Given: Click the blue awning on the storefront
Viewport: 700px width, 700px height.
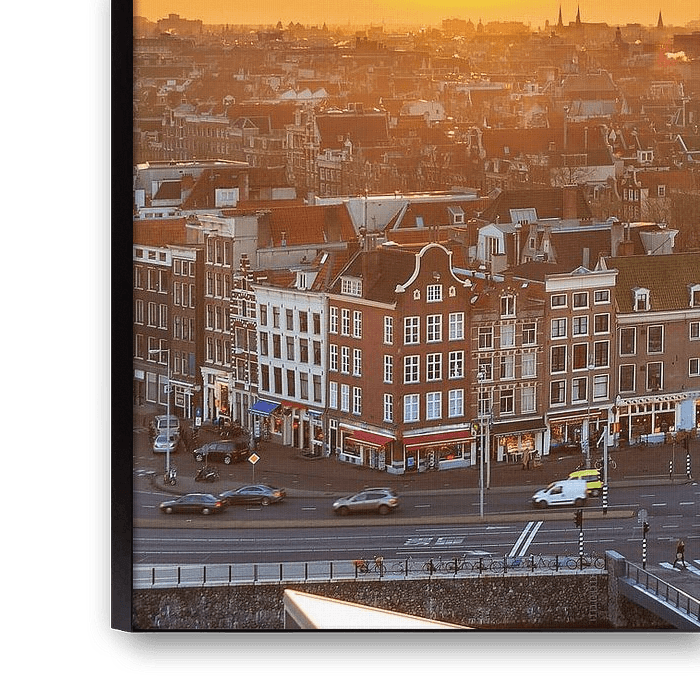Looking at the screenshot, I should coord(264,408).
